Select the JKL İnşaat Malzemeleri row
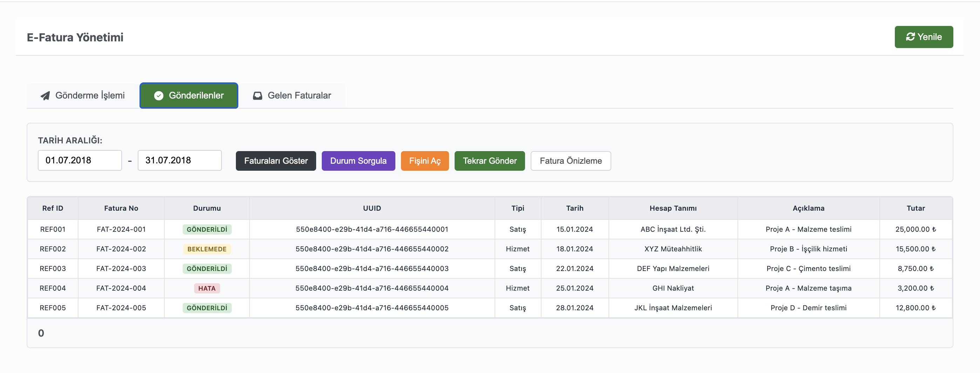The height and width of the screenshot is (373, 980). (x=673, y=307)
